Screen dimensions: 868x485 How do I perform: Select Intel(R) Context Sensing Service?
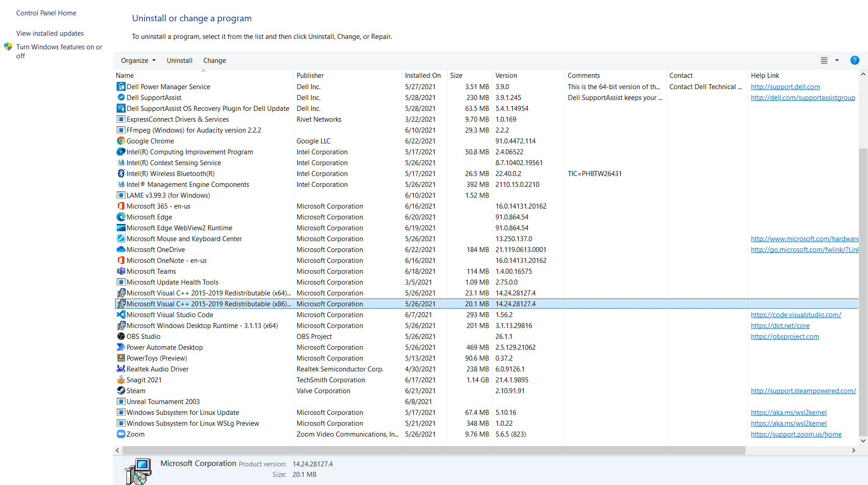point(486,162)
